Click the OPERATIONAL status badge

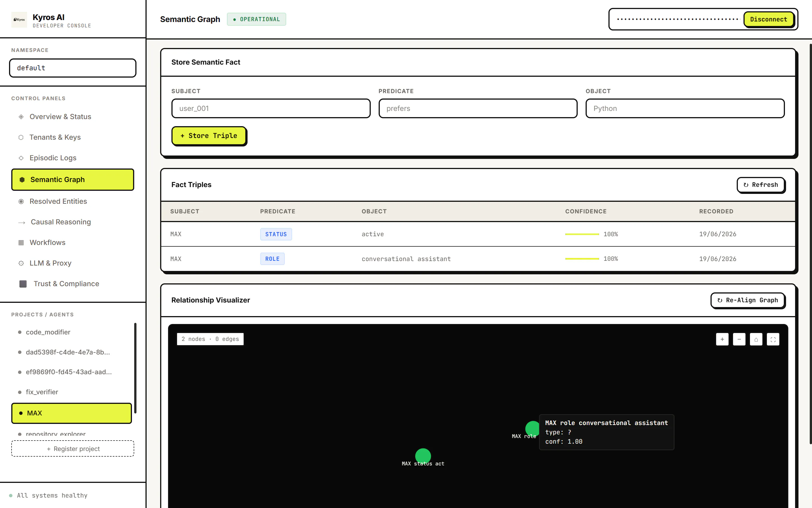[x=256, y=19]
